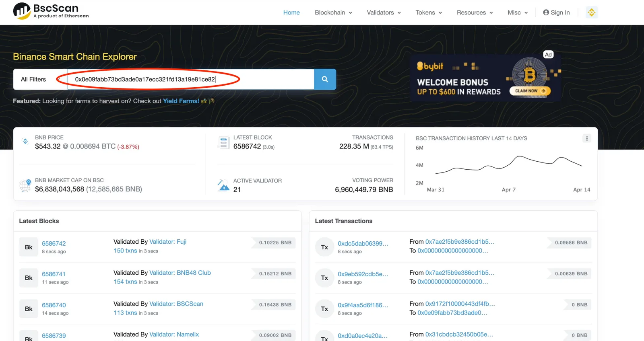Click the Binance chain icon in navbar
This screenshot has width=644, height=341.
[591, 12]
